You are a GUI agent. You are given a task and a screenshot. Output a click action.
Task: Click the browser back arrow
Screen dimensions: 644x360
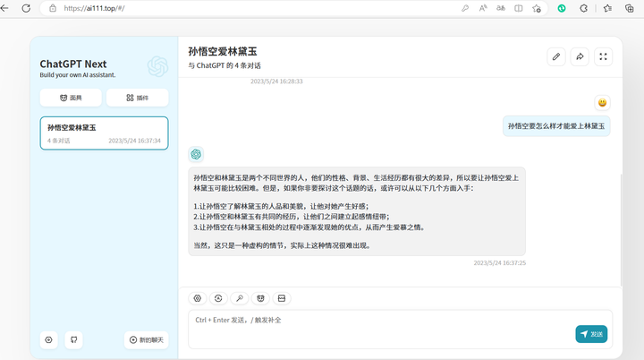4,8
